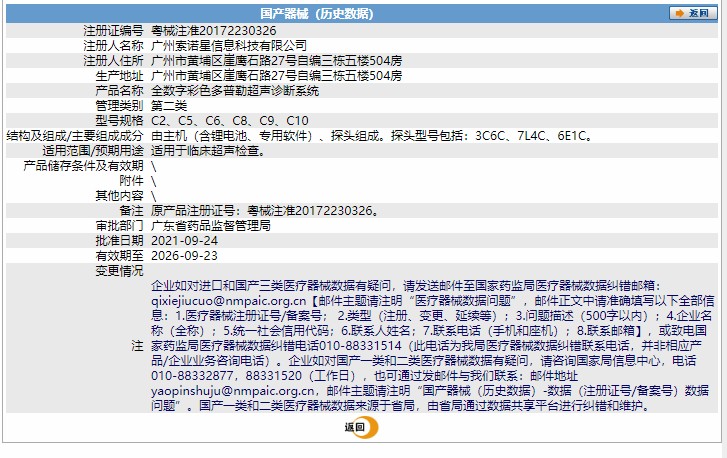Select approval date 2021-09-24

[x=185, y=241]
